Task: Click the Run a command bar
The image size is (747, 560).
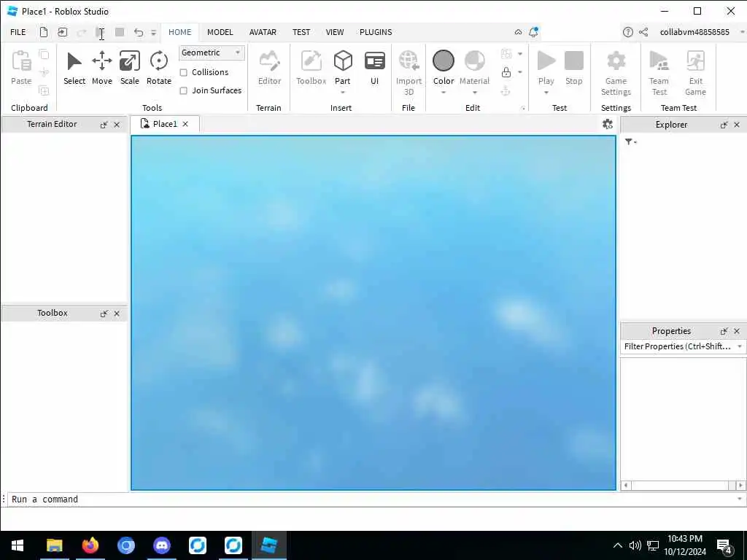Action: pos(373,499)
